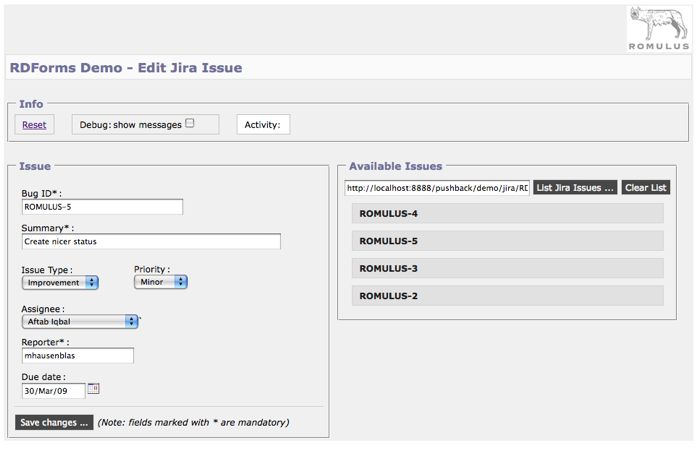Focus the Bug ID input field

tap(102, 207)
